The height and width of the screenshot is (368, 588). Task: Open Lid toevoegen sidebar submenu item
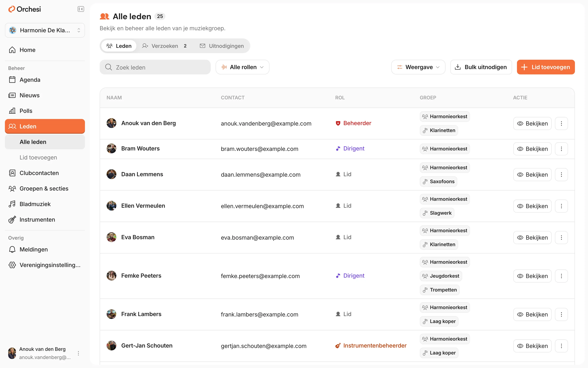(x=45, y=157)
